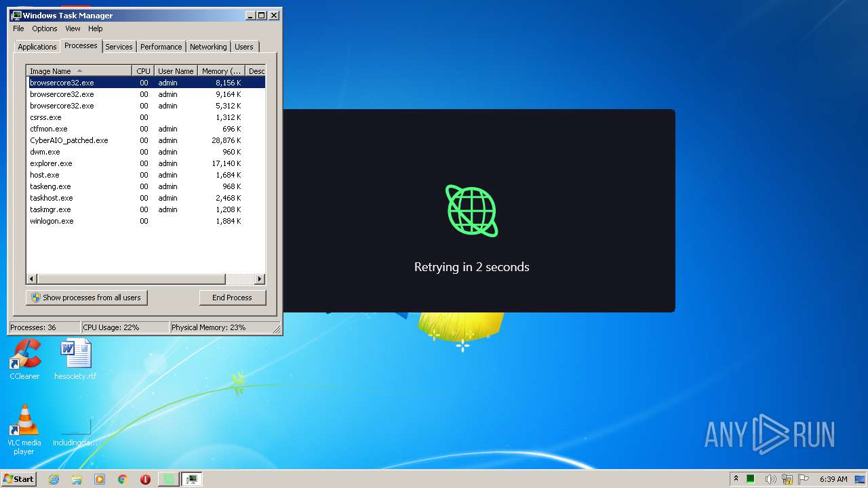Open Windows Explorer folder taskbar icon
The height and width of the screenshot is (488, 868).
click(77, 479)
